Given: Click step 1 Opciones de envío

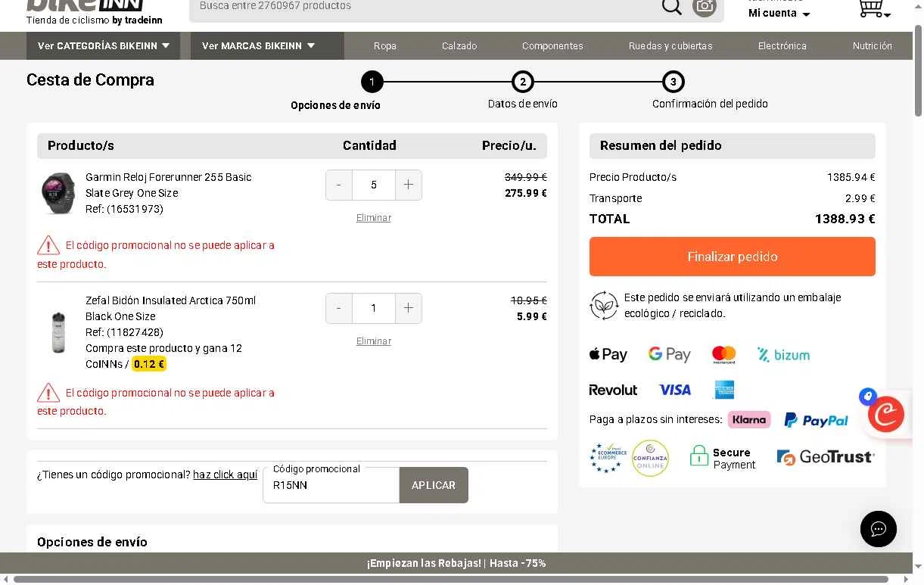Looking at the screenshot, I should 372,82.
